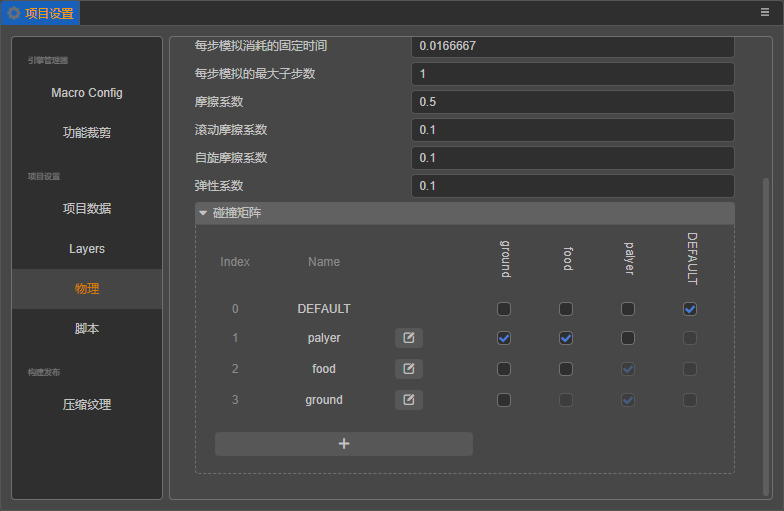
Task: Click the rotated DEFAULT column header
Action: pos(692,258)
